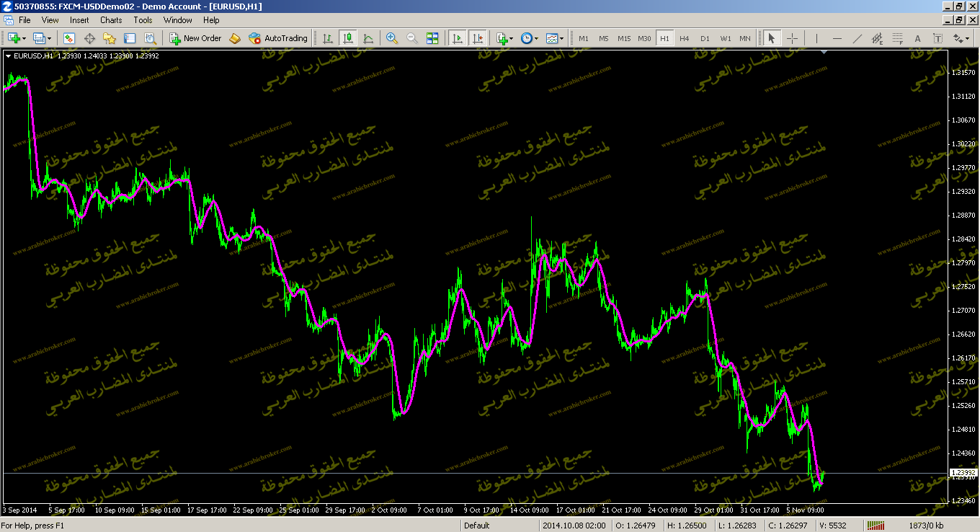Select the Equidistant Channel tool
The width and height of the screenshot is (980, 532).
[x=877, y=38]
